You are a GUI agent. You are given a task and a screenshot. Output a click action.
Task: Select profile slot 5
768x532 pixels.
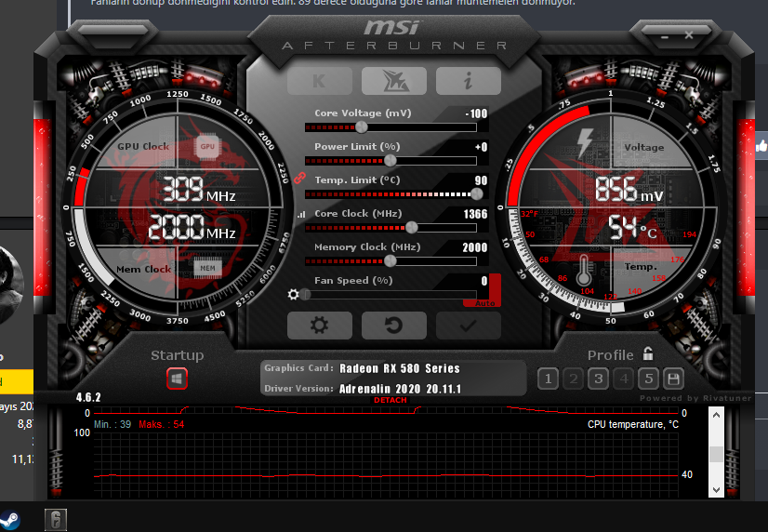pyautogui.click(x=648, y=379)
